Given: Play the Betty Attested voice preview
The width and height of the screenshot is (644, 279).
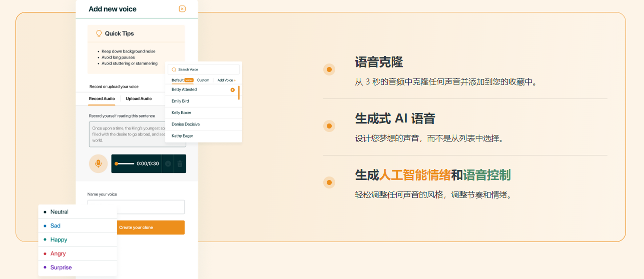Looking at the screenshot, I should coord(233,90).
